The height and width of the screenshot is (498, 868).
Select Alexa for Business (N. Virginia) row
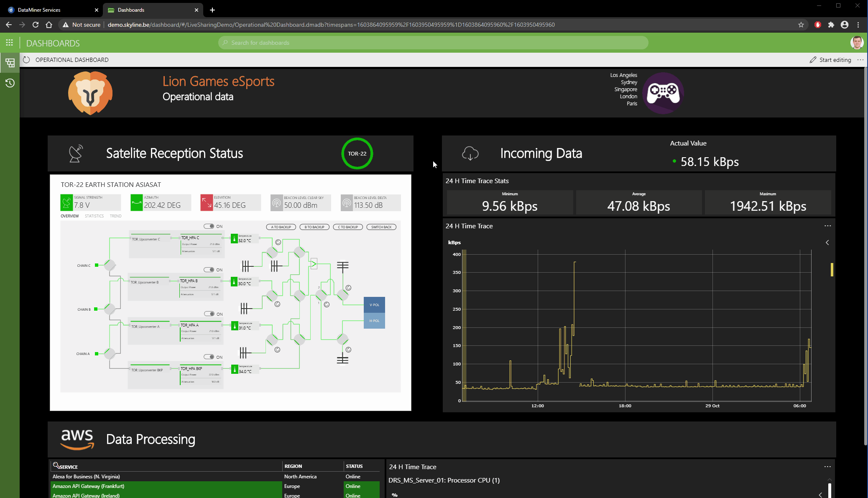215,476
